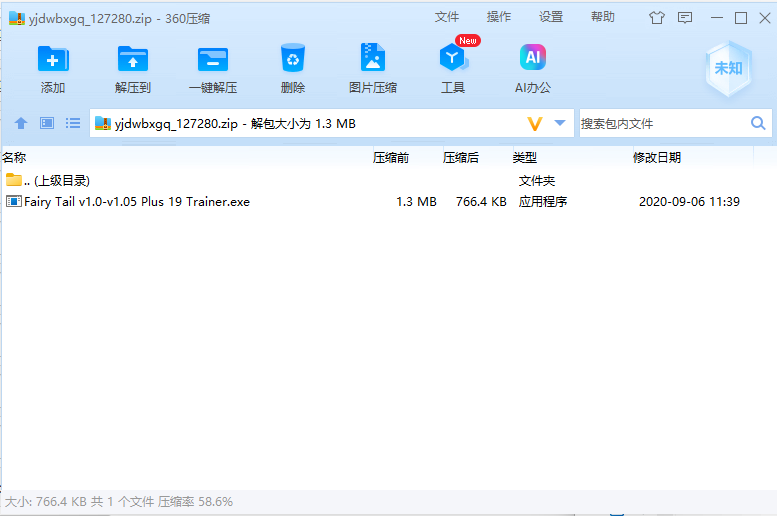This screenshot has height=516, width=777.
Task: Close the 360压缩 window
Action: point(765,18)
